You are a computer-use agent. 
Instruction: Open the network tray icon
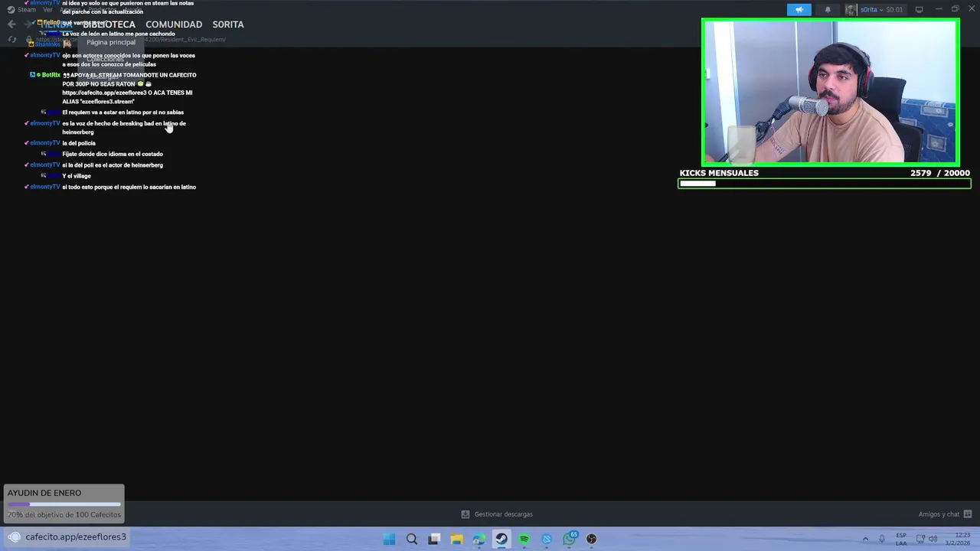(920, 539)
